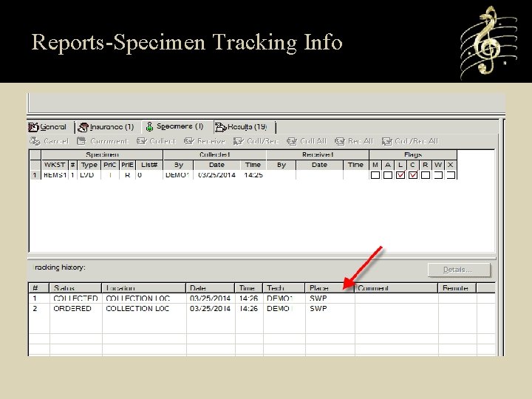Switch to the Insurance (1) tab
The image size is (532, 399).
(x=106, y=127)
